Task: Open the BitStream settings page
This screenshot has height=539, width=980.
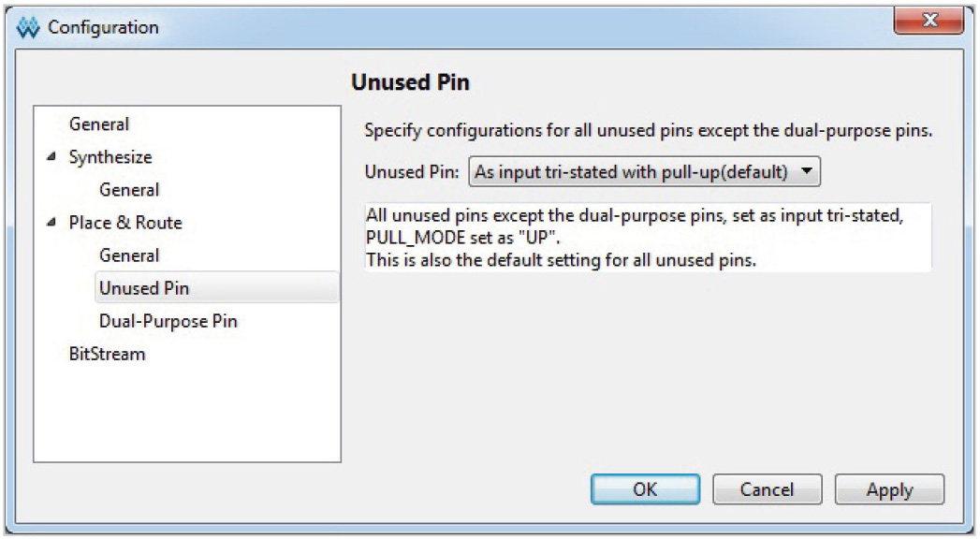Action: pos(107,354)
